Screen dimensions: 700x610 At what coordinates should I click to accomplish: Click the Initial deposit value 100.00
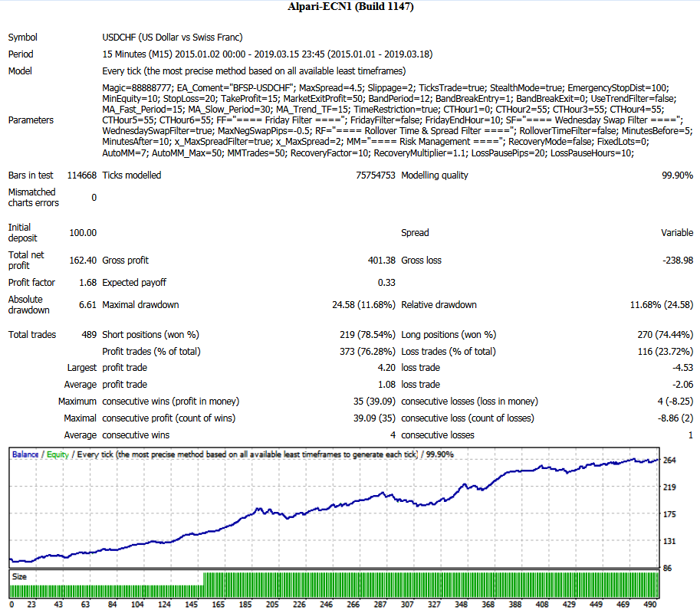click(x=83, y=233)
